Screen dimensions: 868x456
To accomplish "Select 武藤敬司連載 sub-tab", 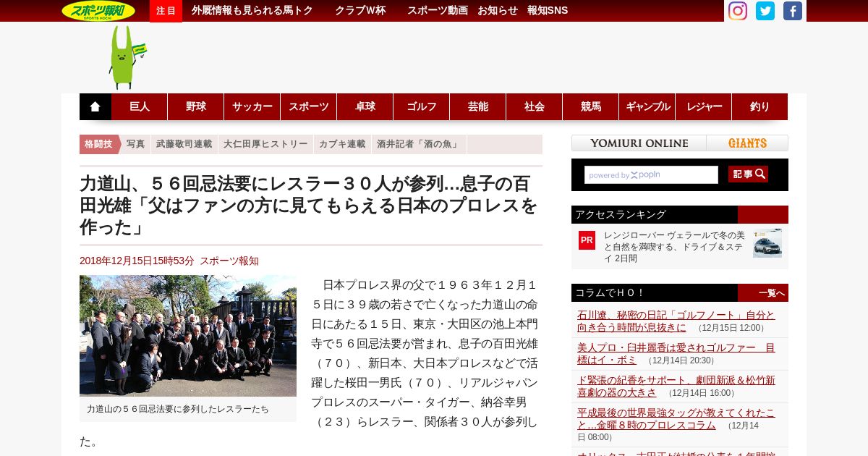I will (184, 144).
